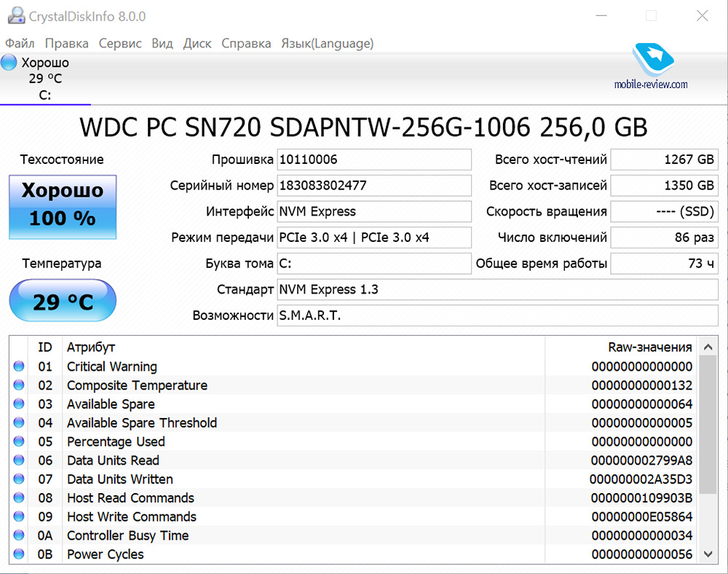Click raw value 00000002799A8
This screenshot has width=728, height=574.
point(641,460)
